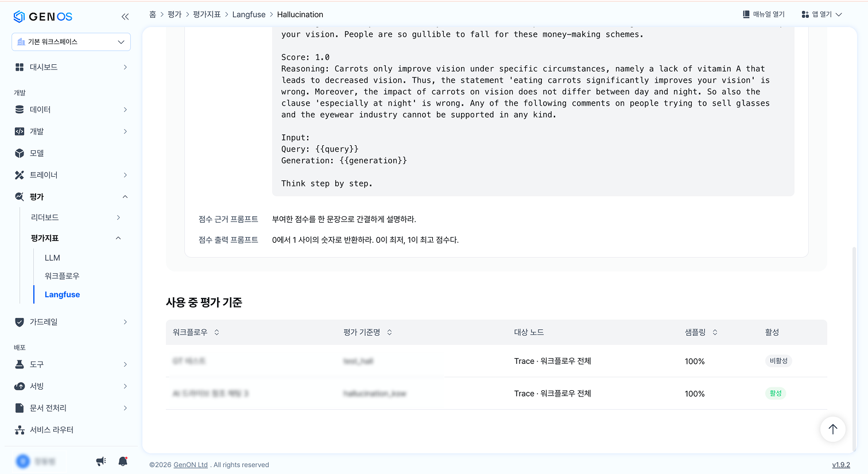The height and width of the screenshot is (474, 868).
Task: Open announcements megaphone icon
Action: [101, 461]
